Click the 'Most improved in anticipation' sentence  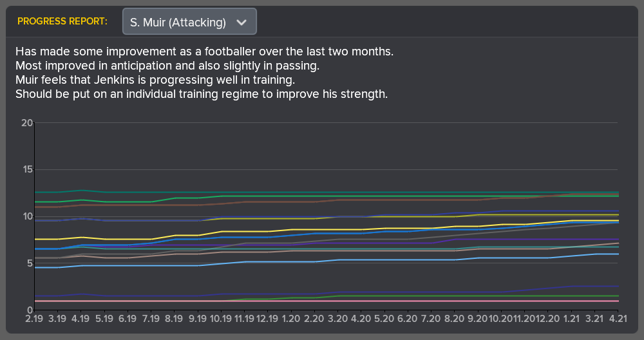coord(167,66)
